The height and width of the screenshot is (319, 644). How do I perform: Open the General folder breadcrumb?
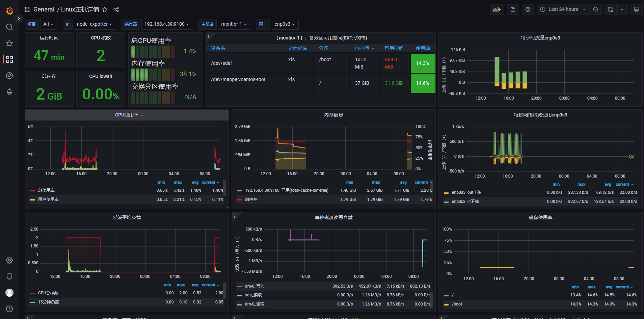point(44,9)
